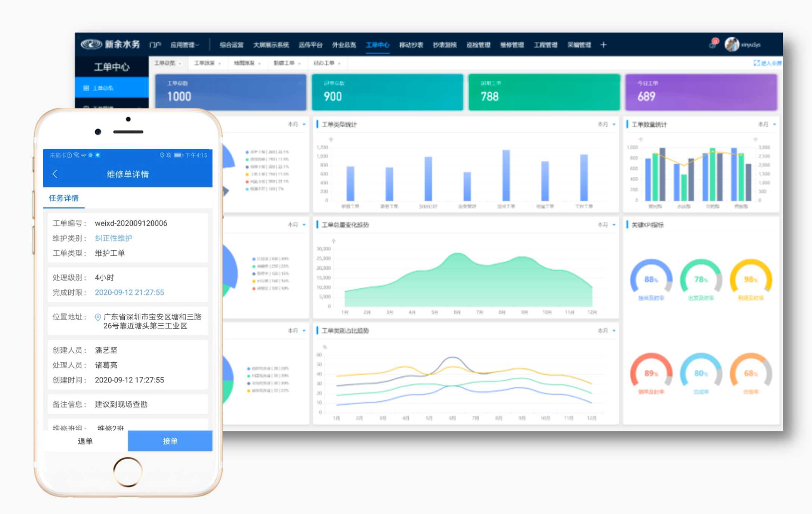Image resolution: width=812 pixels, height=514 pixels.
Task: Click the purple 今日工单 689 card
Action: [701, 92]
